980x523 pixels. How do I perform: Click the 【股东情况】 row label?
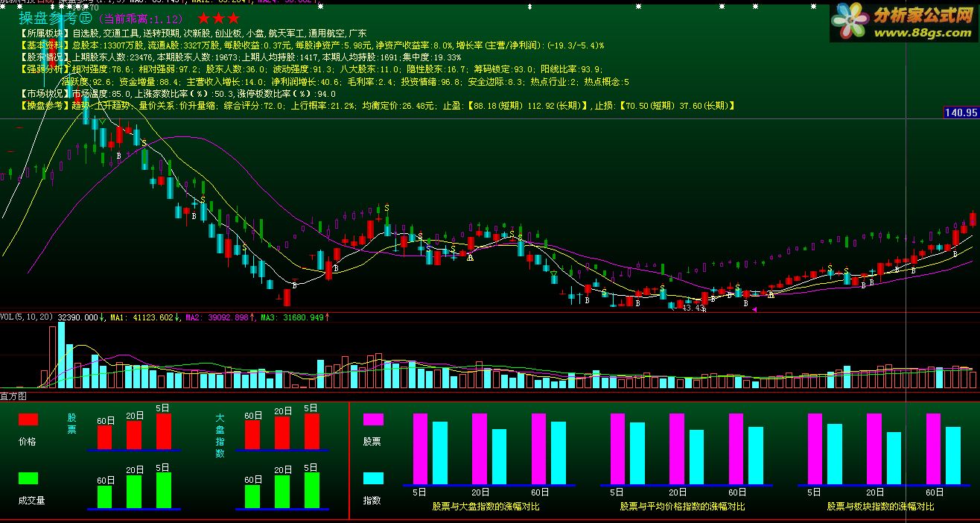point(45,57)
